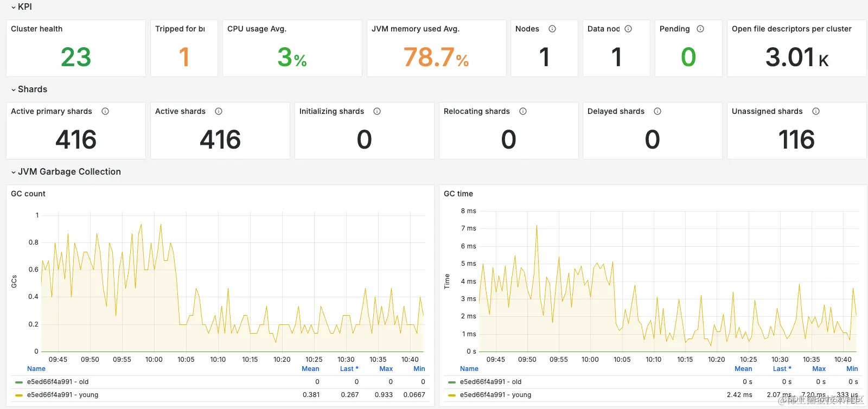Click the Cluster health value 23
868x409 pixels.
76,57
